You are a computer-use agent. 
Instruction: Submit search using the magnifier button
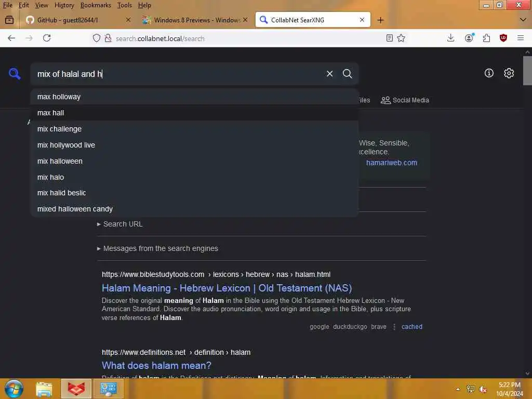point(347,74)
